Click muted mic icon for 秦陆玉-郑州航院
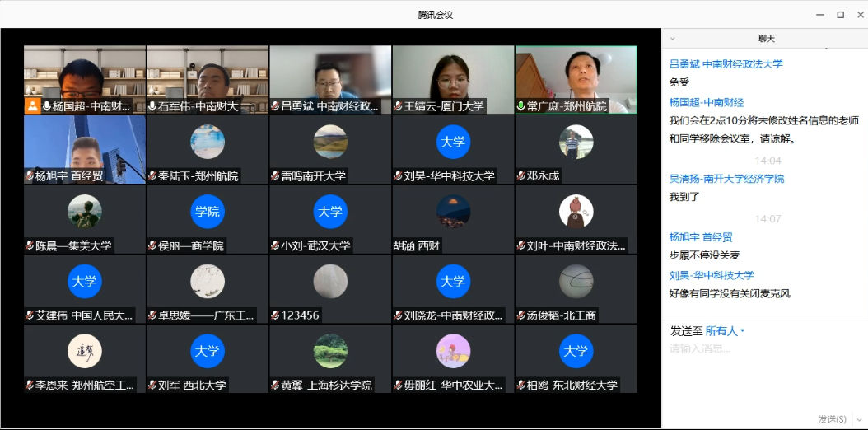The width and height of the screenshot is (868, 430). pyautogui.click(x=152, y=176)
